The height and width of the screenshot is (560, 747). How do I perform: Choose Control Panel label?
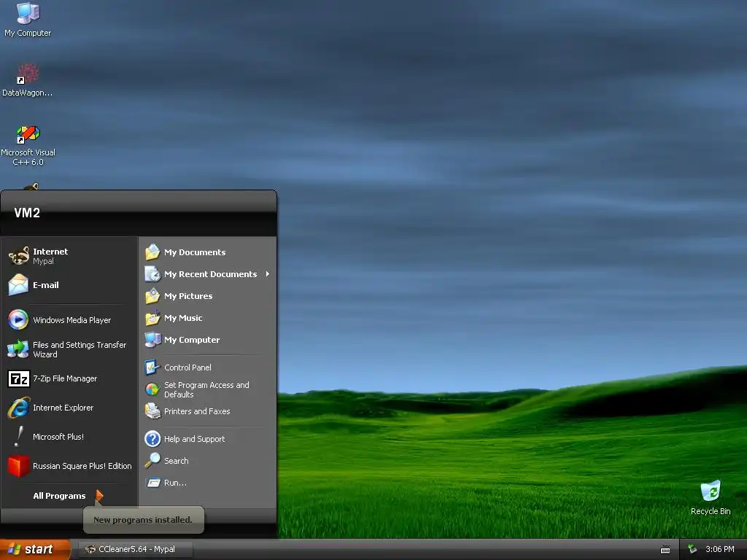(187, 367)
